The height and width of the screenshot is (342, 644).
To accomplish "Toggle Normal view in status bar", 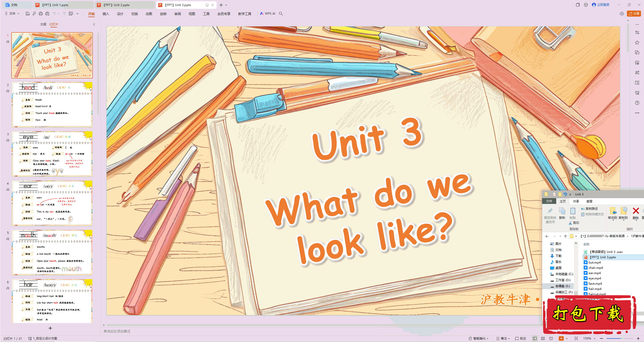I will (535, 338).
